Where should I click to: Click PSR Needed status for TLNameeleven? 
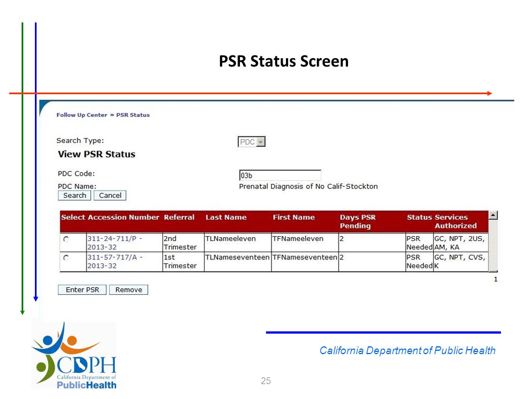coord(420,243)
